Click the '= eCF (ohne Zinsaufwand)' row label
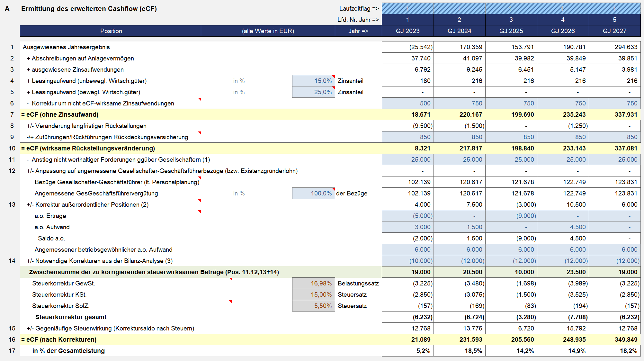Viewport: 644px width, 361px height. [60, 114]
